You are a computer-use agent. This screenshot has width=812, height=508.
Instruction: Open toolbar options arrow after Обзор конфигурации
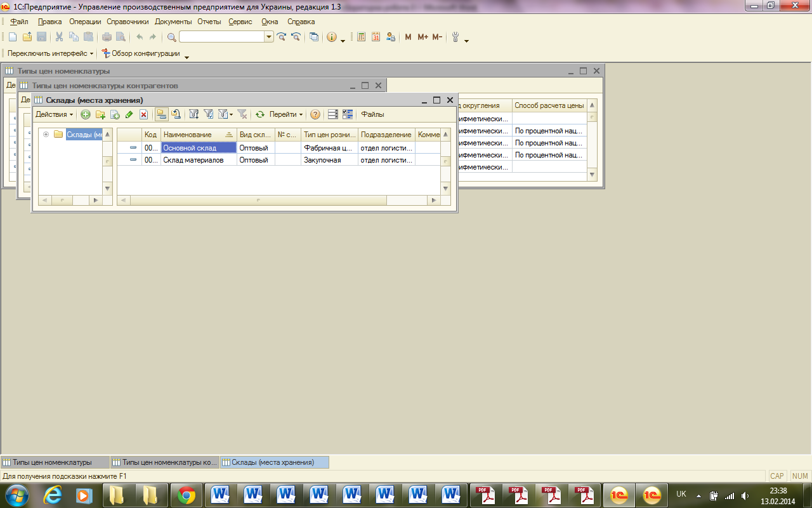click(187, 57)
